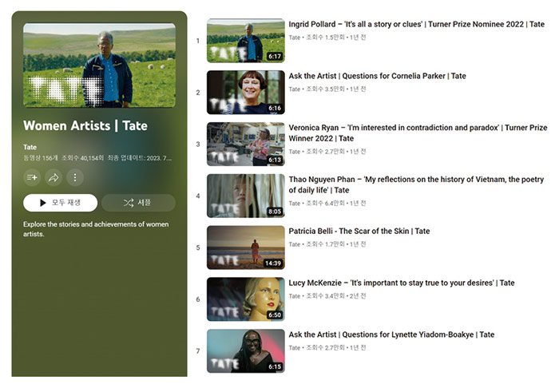
Task: Open Patricia Belli video thumbnail
Action: [x=246, y=247]
